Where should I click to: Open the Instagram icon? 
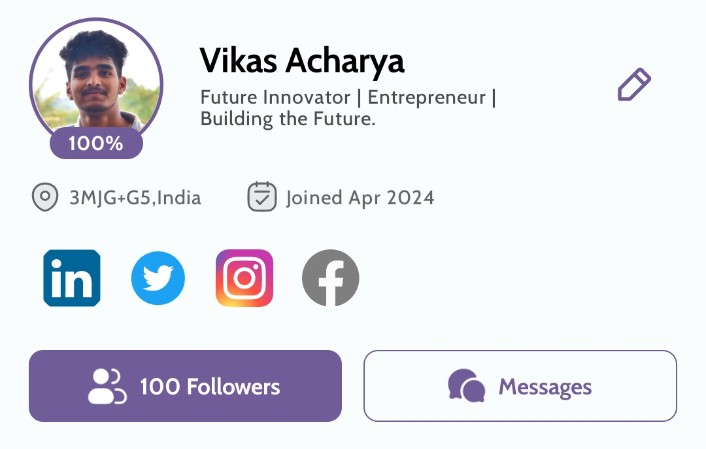coord(244,278)
